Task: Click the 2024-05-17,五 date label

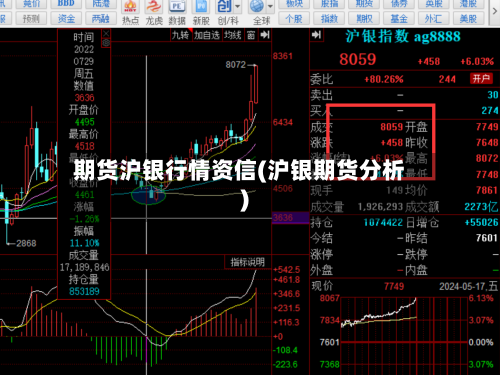Action: point(468,286)
